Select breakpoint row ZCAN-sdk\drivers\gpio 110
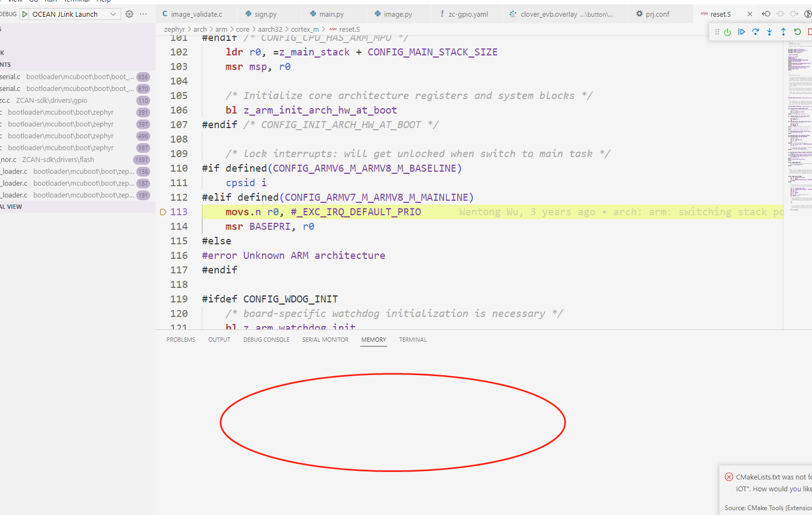The width and height of the screenshot is (812, 515). click(78, 101)
